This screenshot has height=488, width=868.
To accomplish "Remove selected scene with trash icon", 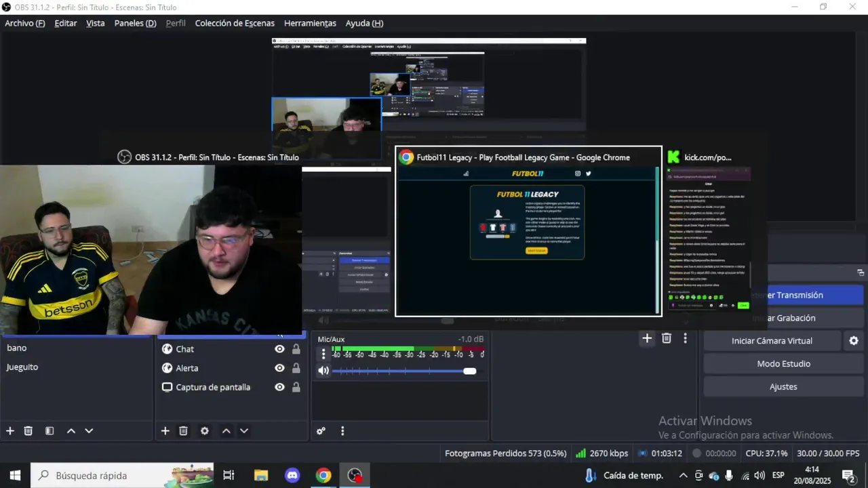I will tap(28, 431).
